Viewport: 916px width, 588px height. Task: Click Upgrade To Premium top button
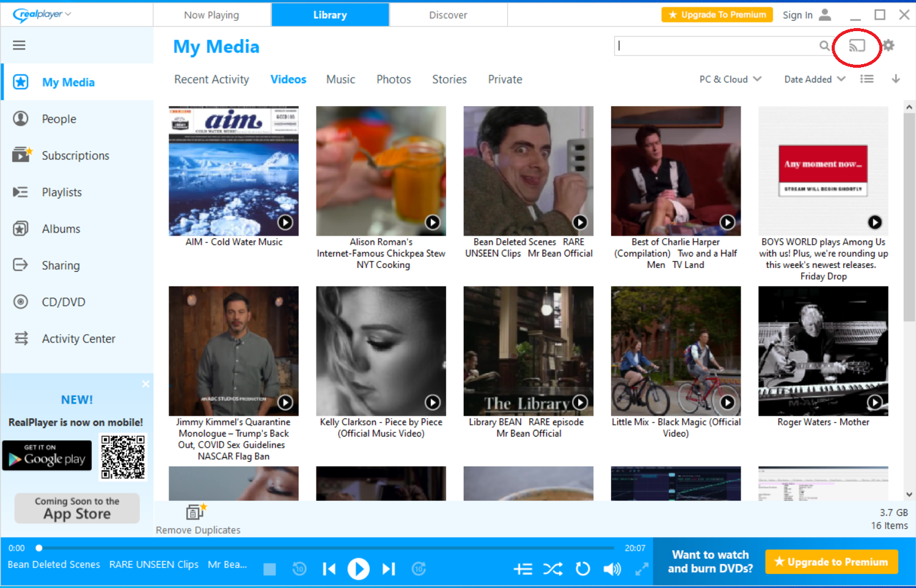(717, 15)
